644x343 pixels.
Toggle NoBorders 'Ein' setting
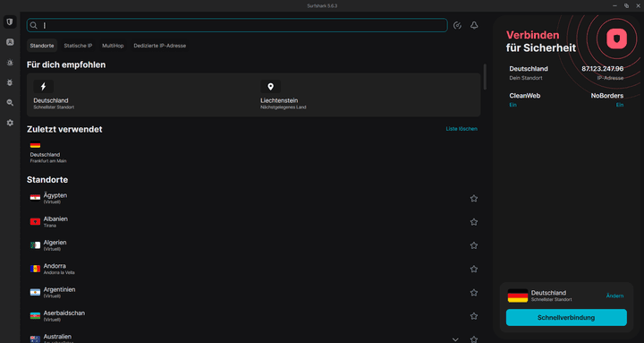[x=619, y=105]
